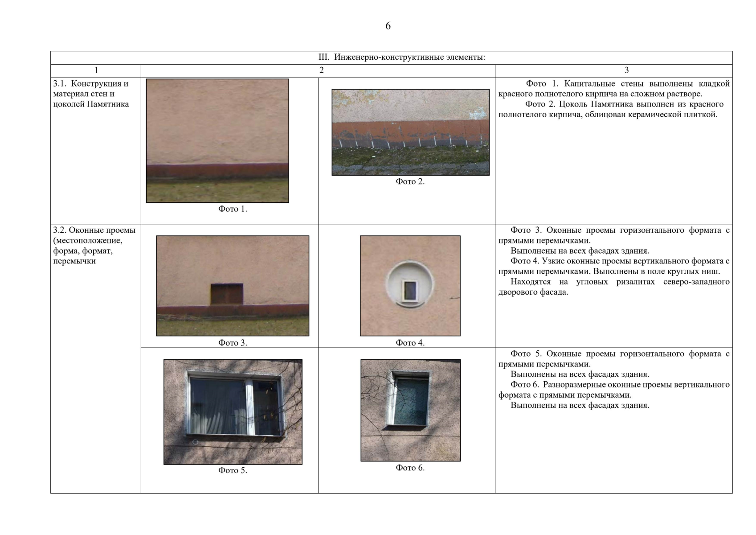Screen dimensions: 756x535
Task: Click text 'Фото 1. Капитальные стены выполнены кладкой'
Action: tap(628, 83)
